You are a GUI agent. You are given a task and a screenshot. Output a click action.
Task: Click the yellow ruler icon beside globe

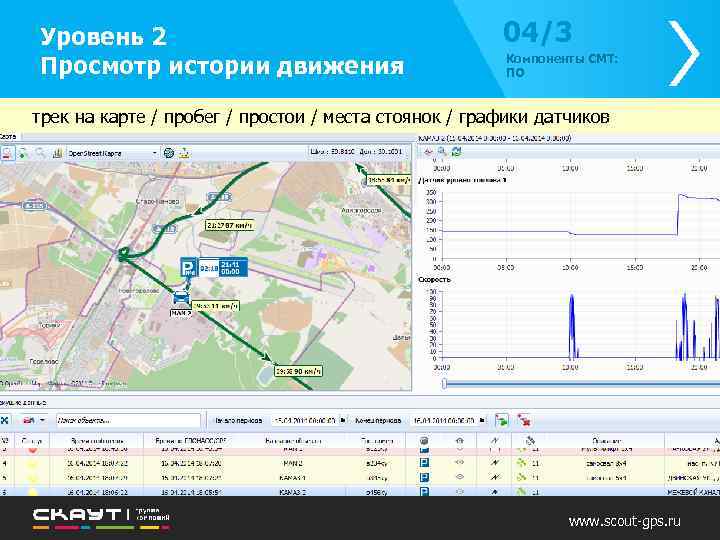185,153
